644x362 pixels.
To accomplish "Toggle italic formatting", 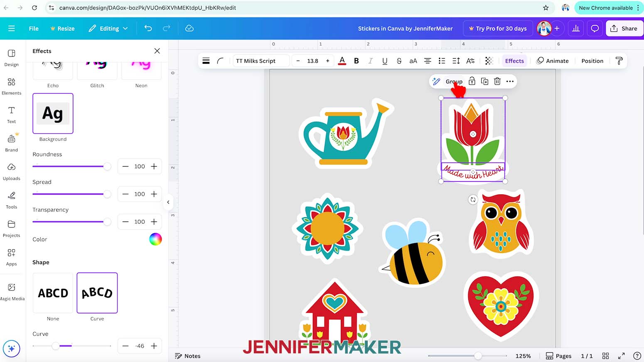I will click(371, 61).
